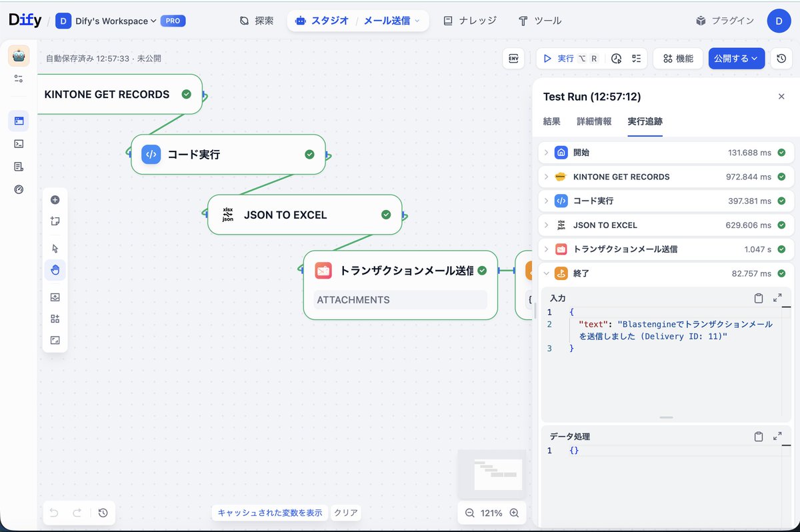The image size is (800, 532).
Task: Select the orchestrate workflow sidebar icon
Action: click(19, 121)
